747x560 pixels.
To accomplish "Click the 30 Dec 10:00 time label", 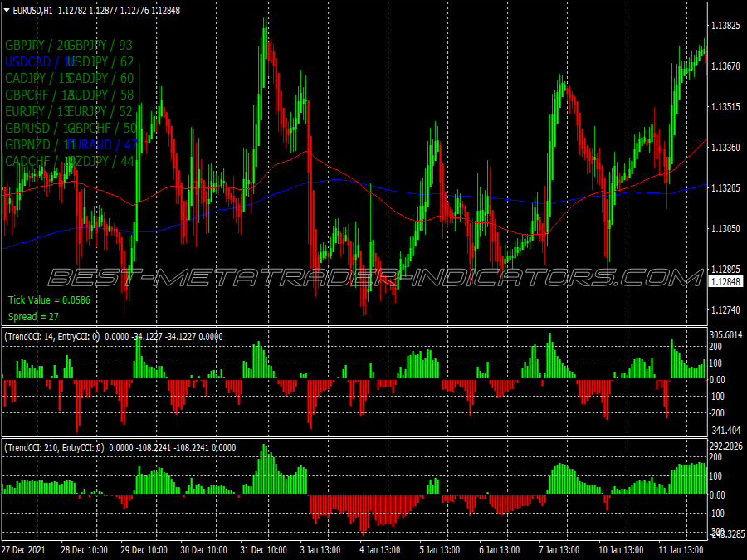I will coord(203,550).
